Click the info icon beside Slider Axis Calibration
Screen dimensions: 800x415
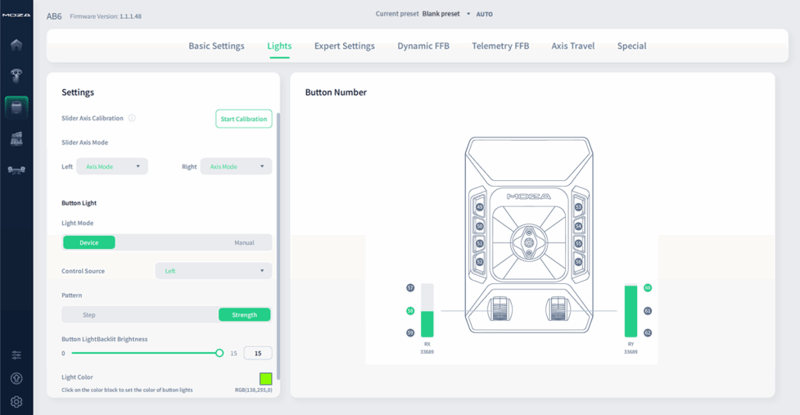(x=132, y=118)
